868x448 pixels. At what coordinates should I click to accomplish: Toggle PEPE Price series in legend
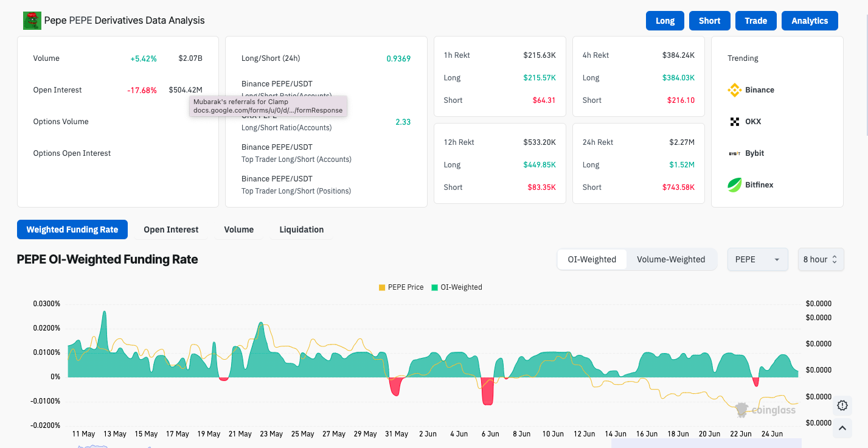tap(401, 287)
